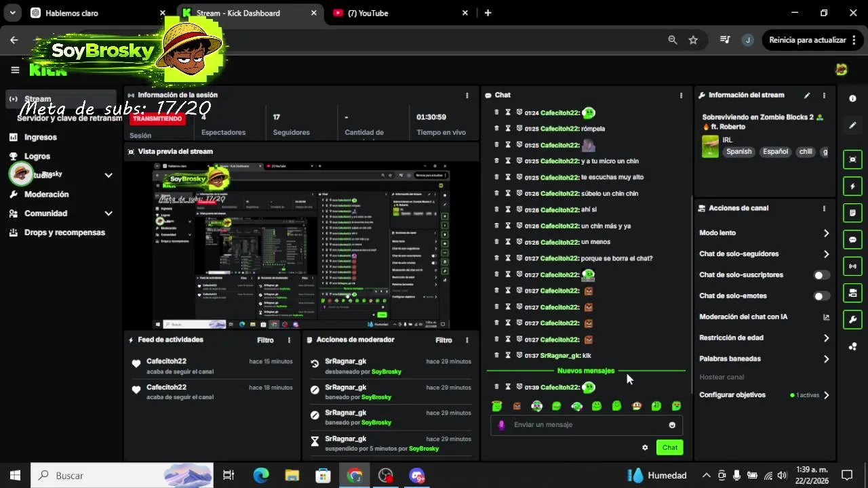The width and height of the screenshot is (868, 488).
Task: Open File Explorer from the taskbar
Action: coord(292,475)
